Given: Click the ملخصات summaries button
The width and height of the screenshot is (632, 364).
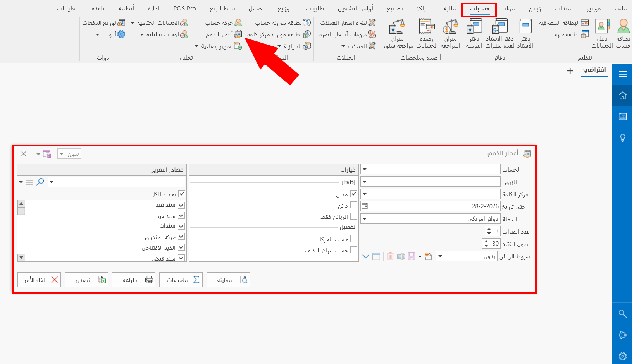Looking at the screenshot, I should pyautogui.click(x=181, y=280).
